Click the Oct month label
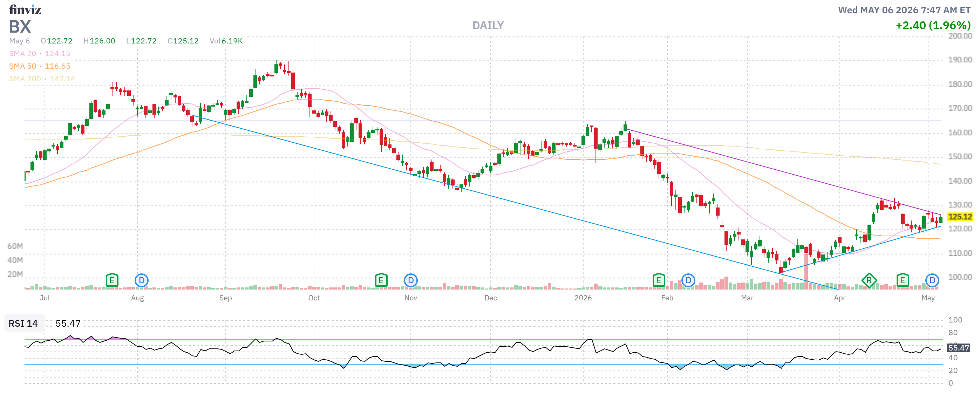Screen dimensions: 980x394 [x=314, y=298]
